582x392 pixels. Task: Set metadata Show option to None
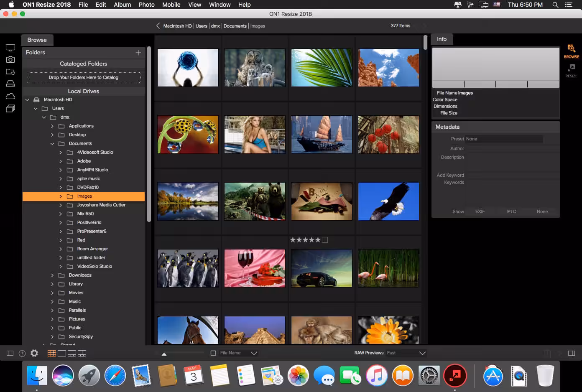[x=542, y=211]
